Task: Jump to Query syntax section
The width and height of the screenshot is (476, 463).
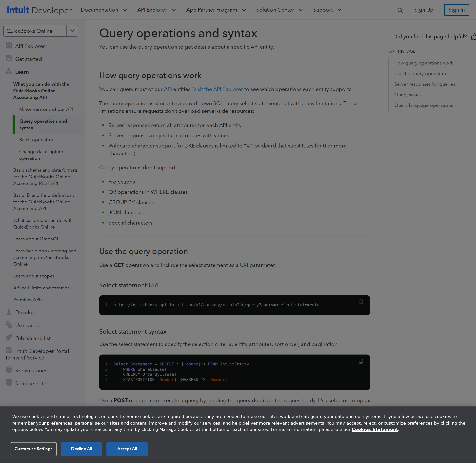Action: coord(408,95)
